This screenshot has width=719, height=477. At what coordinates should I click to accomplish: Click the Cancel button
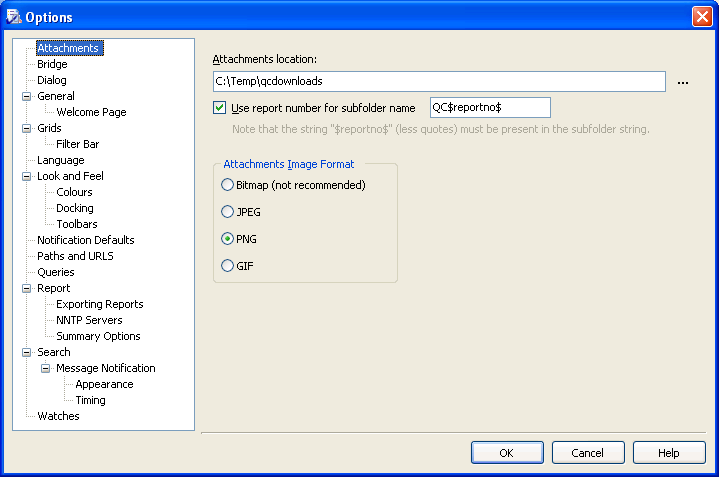pyautogui.click(x=588, y=453)
